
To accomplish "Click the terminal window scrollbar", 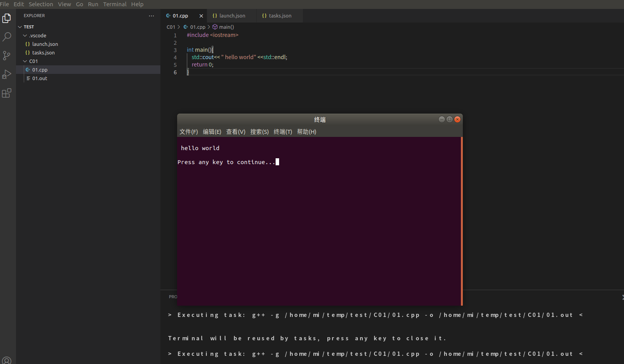I will [462, 221].
